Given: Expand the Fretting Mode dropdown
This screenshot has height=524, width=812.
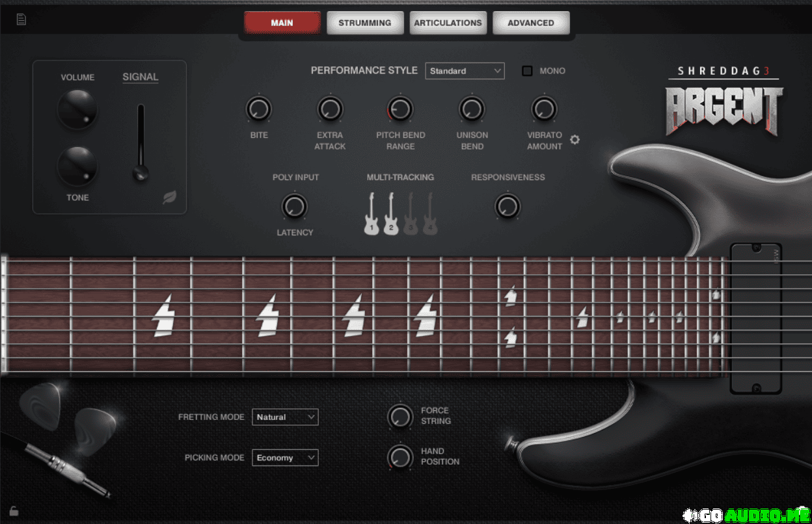Looking at the screenshot, I should point(285,417).
